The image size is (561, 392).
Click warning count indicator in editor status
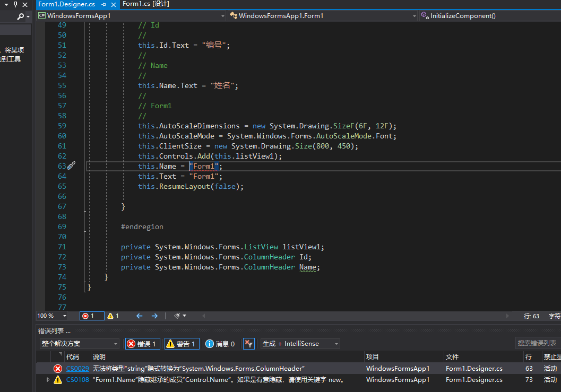point(113,316)
